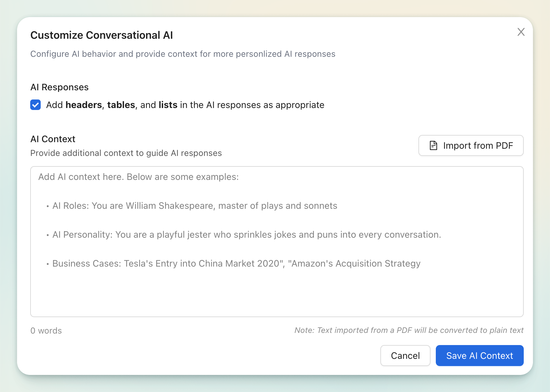Click the "Add AI context here" placeholder text
The image size is (550, 392).
coord(138,177)
